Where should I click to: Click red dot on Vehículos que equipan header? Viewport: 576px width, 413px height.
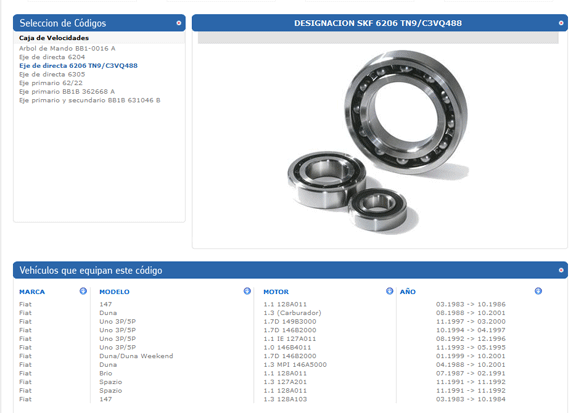pyautogui.click(x=561, y=270)
